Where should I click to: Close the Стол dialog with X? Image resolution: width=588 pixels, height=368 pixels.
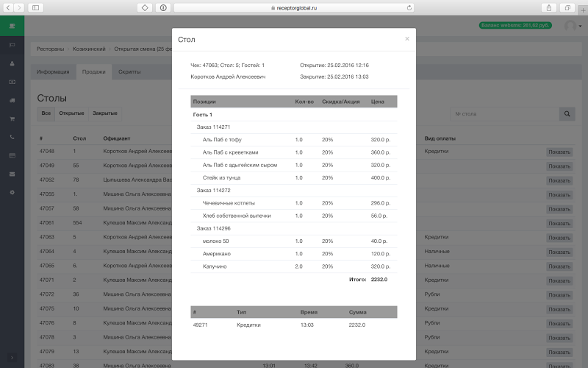click(407, 39)
